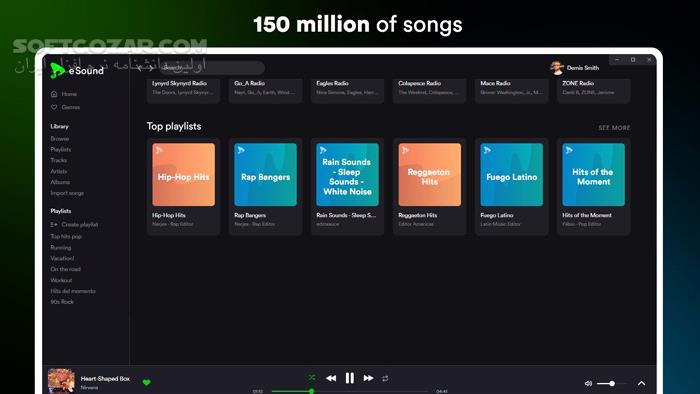Click the Genres heart icon

[x=54, y=107]
